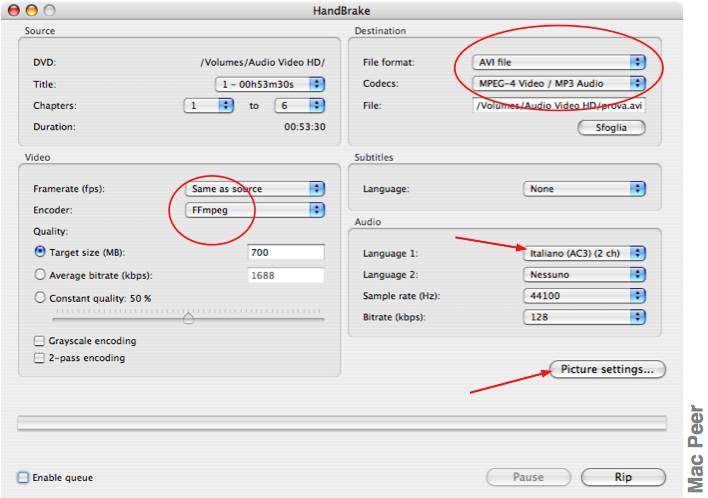The image size is (708, 498).
Task: Click the Constant quality slider handle
Action: point(188,318)
